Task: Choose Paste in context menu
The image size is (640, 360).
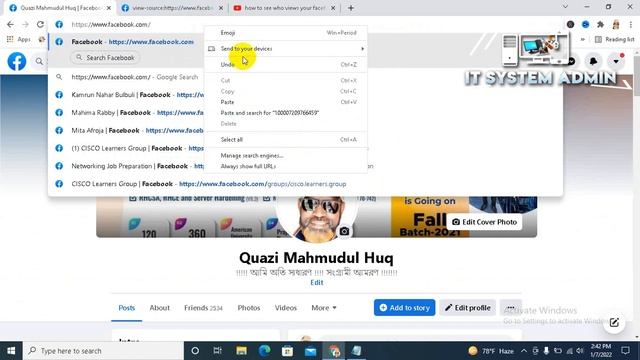Action: [286, 102]
